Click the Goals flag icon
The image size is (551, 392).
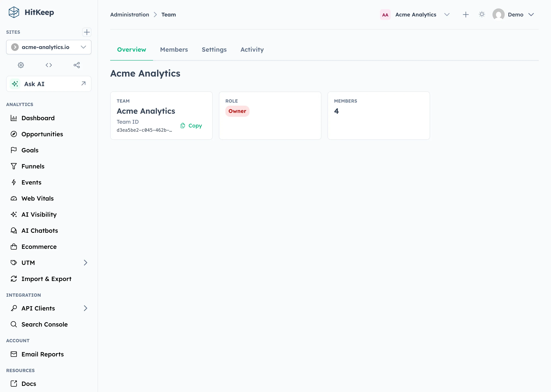pos(14,150)
